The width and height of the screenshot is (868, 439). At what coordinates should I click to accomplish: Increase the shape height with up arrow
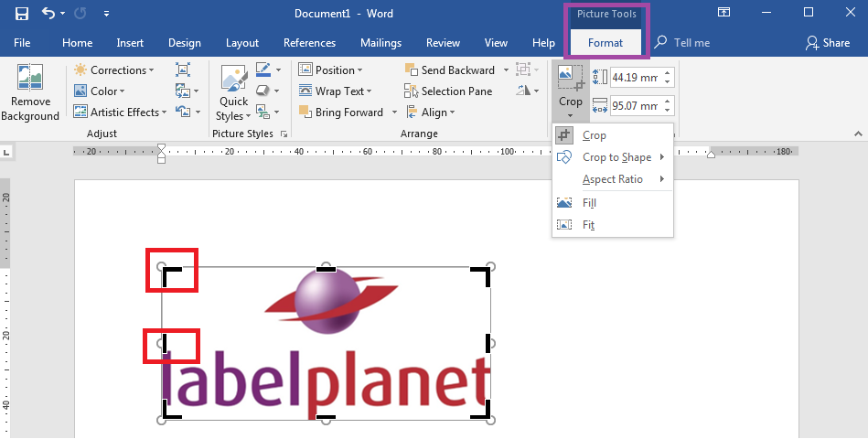(x=668, y=73)
